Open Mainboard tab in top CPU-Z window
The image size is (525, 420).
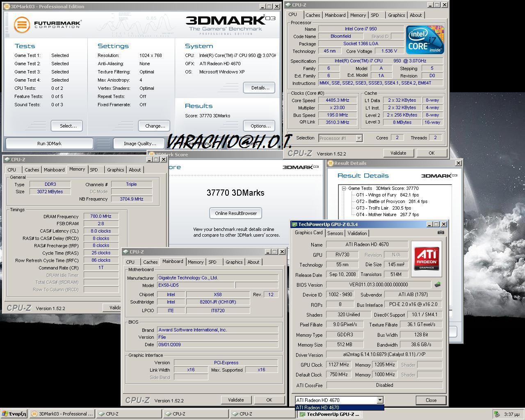pyautogui.click(x=335, y=15)
